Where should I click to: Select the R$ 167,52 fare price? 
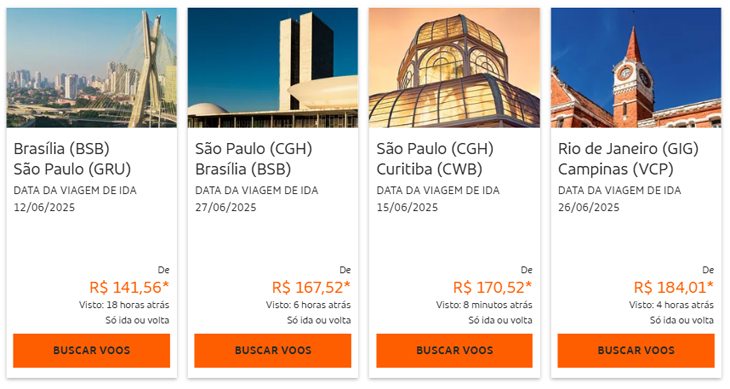click(x=311, y=287)
